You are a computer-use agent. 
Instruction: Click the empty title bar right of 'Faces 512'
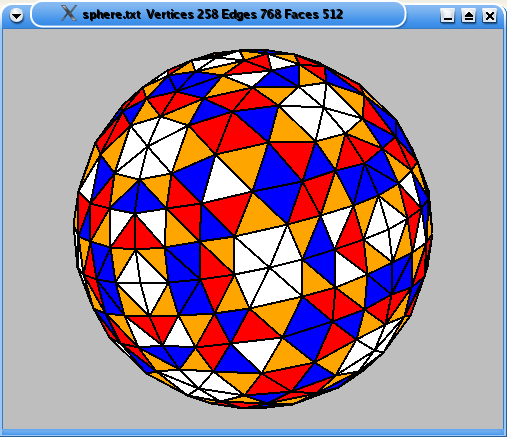[372, 15]
